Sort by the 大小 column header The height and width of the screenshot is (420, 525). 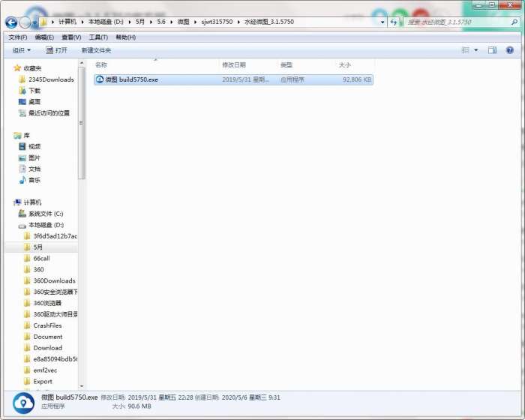coord(344,65)
